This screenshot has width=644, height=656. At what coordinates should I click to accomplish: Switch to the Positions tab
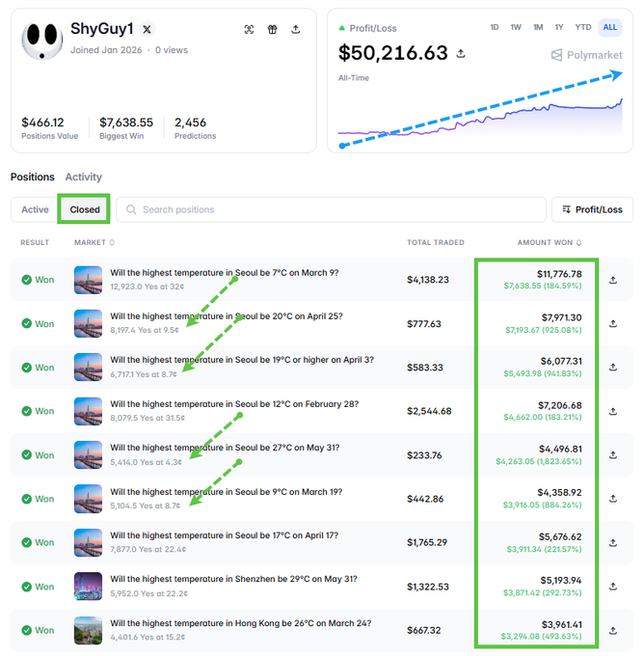[x=33, y=177]
